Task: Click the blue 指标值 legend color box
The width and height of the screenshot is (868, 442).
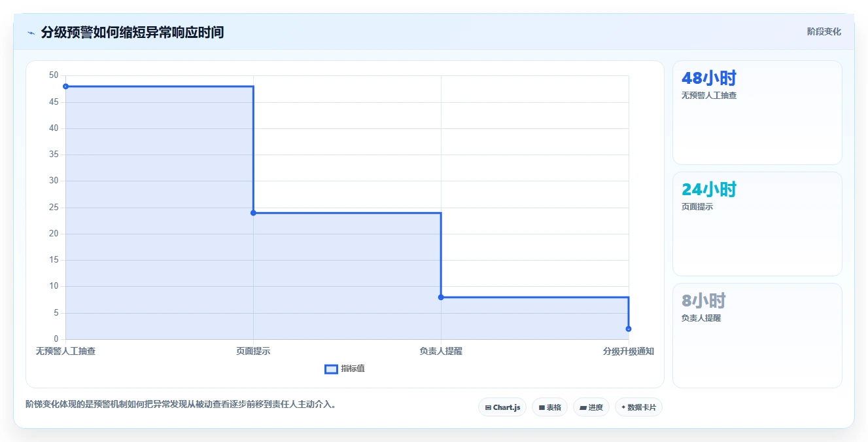Action: pyautogui.click(x=331, y=369)
